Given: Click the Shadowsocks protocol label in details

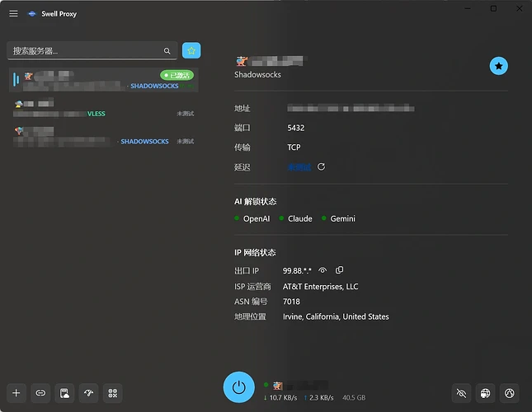Looking at the screenshot, I should (257, 74).
